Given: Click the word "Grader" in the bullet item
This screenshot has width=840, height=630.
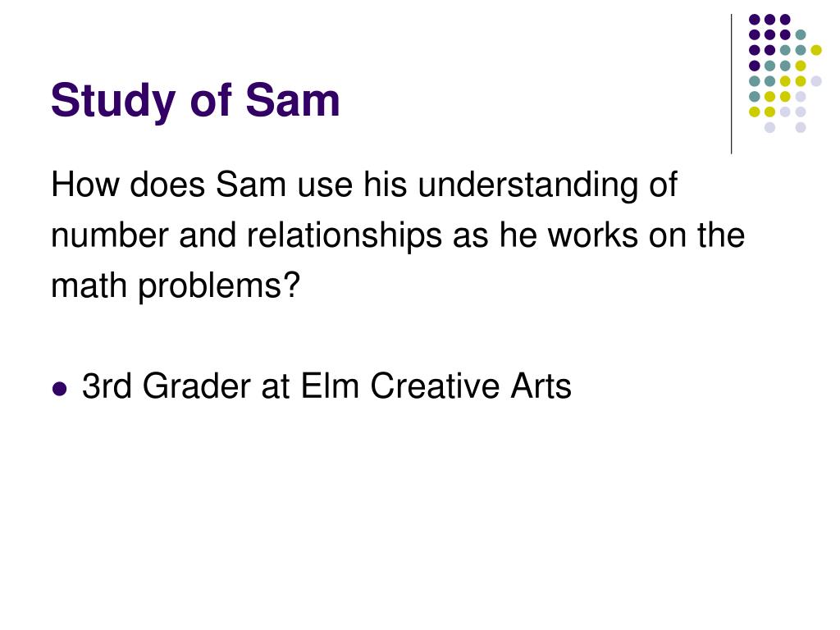Looking at the screenshot, I should (x=197, y=386).
